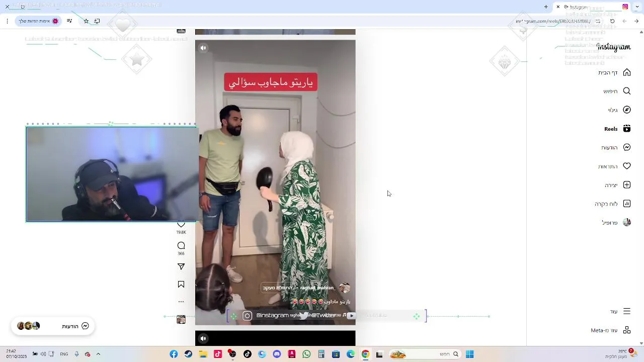This screenshot has width=644, height=362.
Task: Open sidebar Messages (הודעות) messenger icon
Action: [616, 147]
